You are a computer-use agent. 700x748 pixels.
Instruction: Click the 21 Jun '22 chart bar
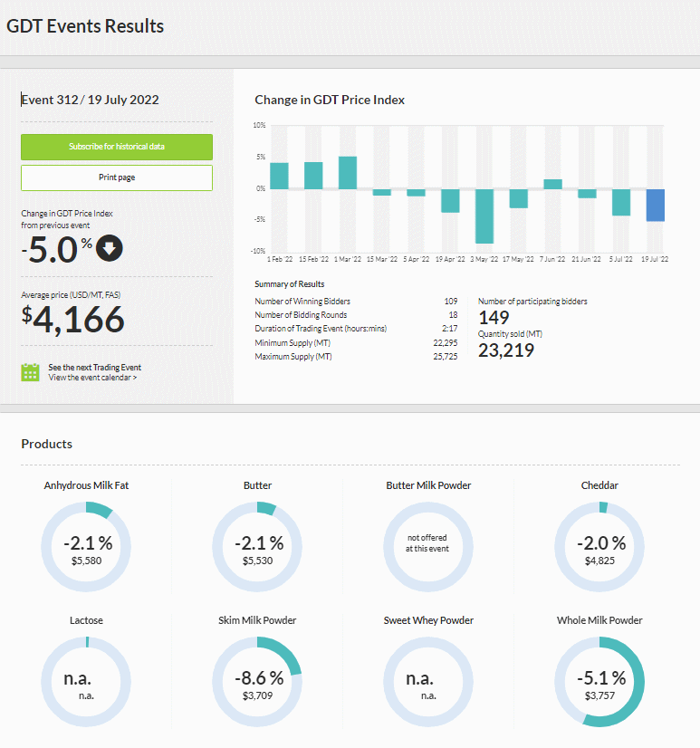pos(587,194)
